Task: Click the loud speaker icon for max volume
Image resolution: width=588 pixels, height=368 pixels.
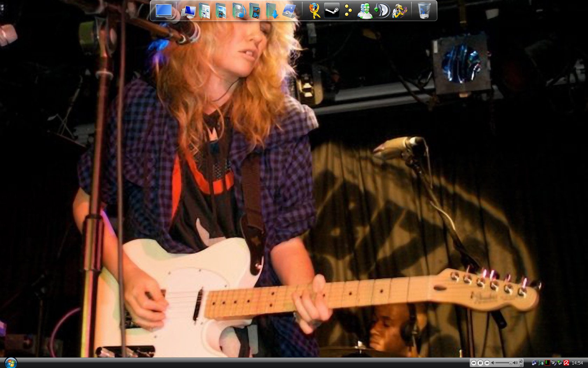Action: 515,363
